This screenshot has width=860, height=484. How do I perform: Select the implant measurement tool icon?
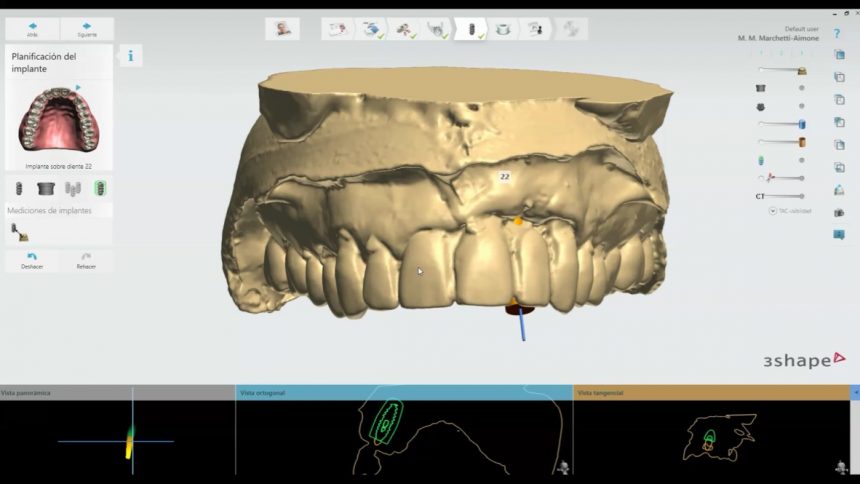19,232
